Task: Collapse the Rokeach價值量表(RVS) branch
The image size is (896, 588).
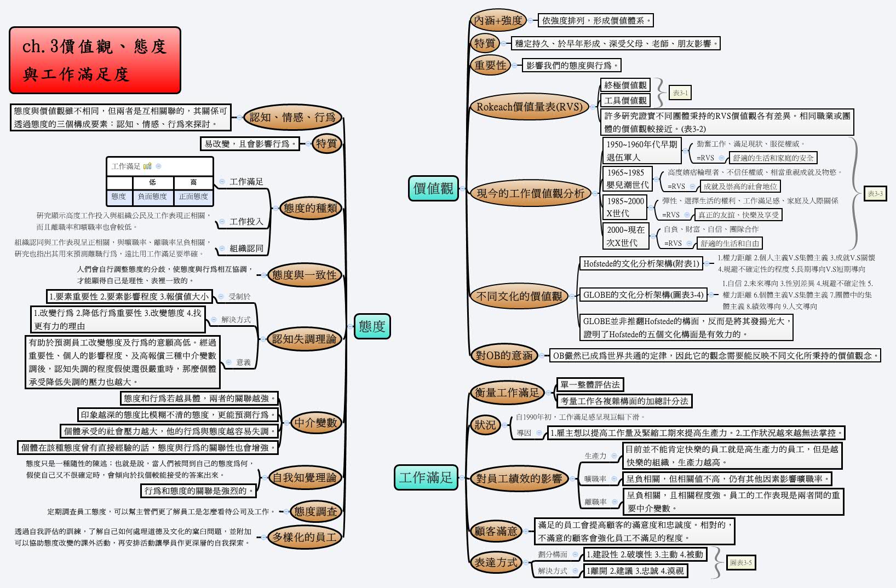Action: coord(593,106)
